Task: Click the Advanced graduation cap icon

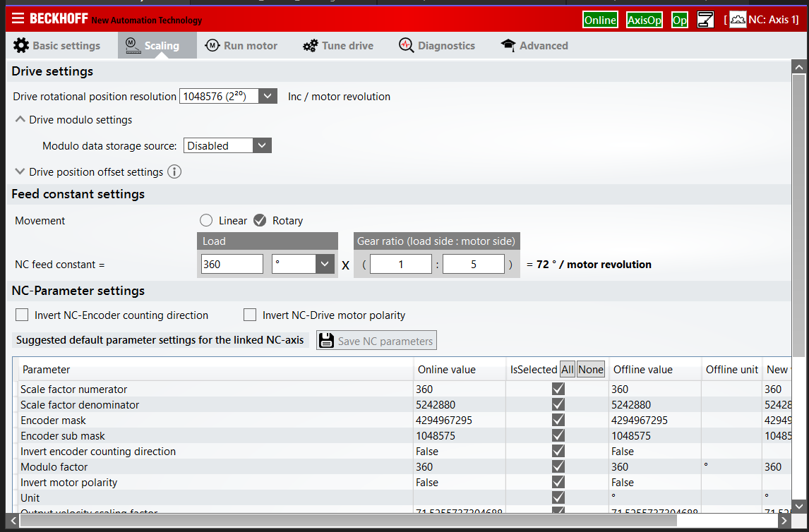Action: [508, 45]
